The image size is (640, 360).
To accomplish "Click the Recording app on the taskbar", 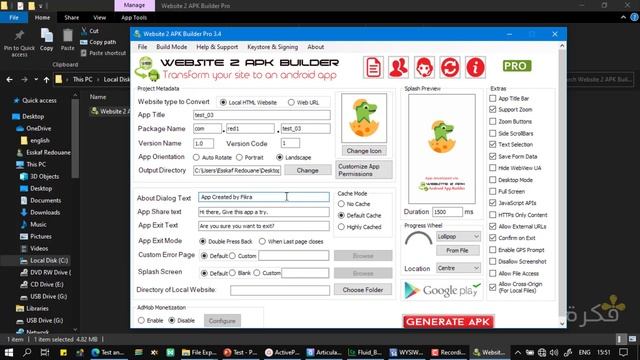I will pyautogui.click(x=448, y=352).
